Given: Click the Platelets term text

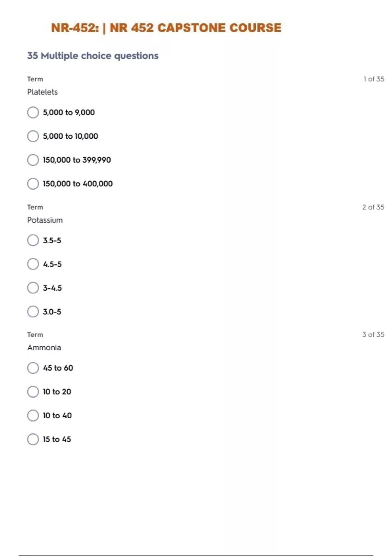Looking at the screenshot, I should click(42, 92).
